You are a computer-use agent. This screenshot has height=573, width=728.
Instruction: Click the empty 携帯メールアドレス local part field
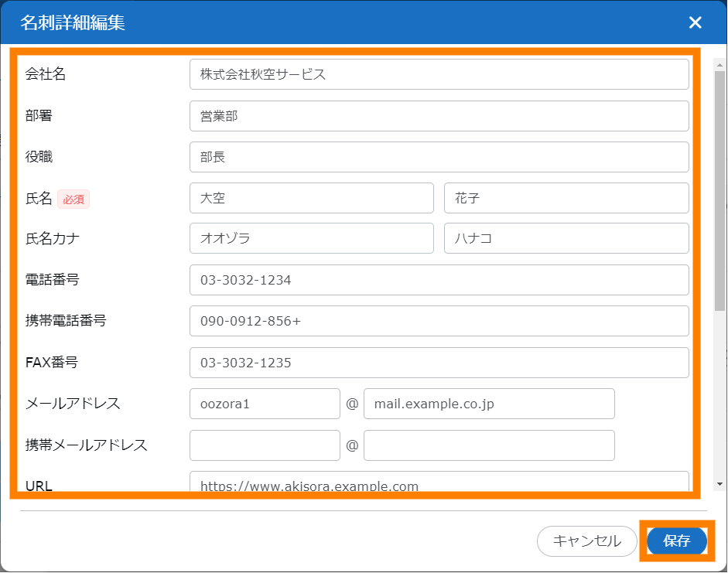(265, 445)
